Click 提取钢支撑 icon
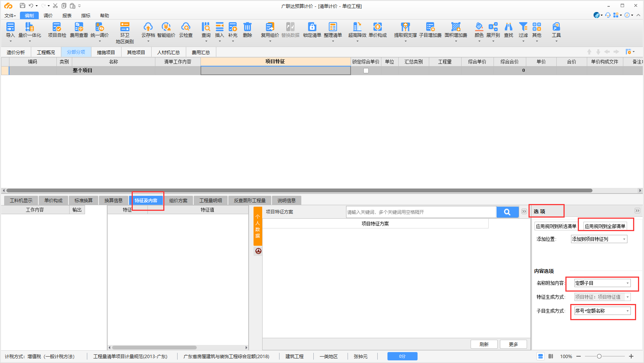 pyautogui.click(x=406, y=30)
